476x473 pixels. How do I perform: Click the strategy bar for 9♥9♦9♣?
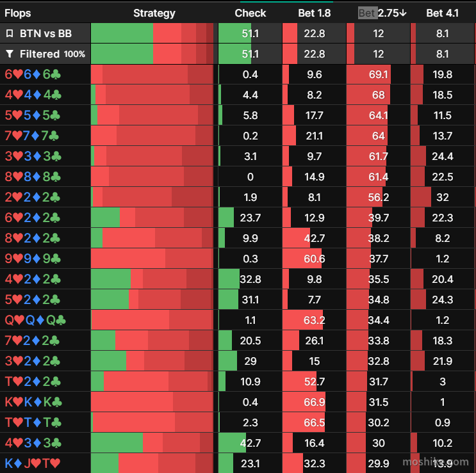(152, 259)
